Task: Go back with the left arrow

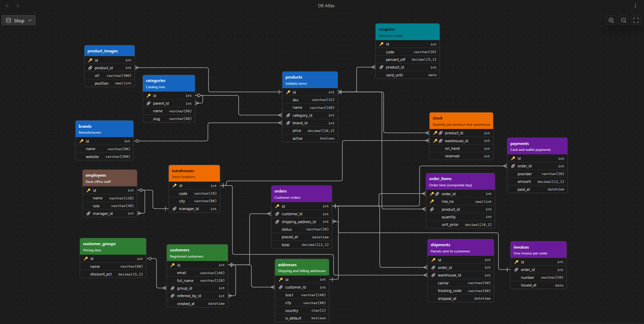Action: [x=8, y=6]
